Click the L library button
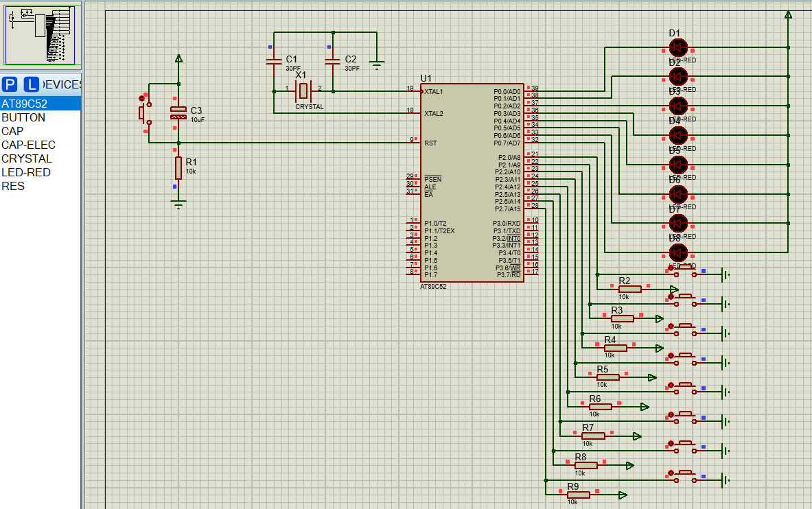Image resolution: width=812 pixels, height=509 pixels. [32, 84]
